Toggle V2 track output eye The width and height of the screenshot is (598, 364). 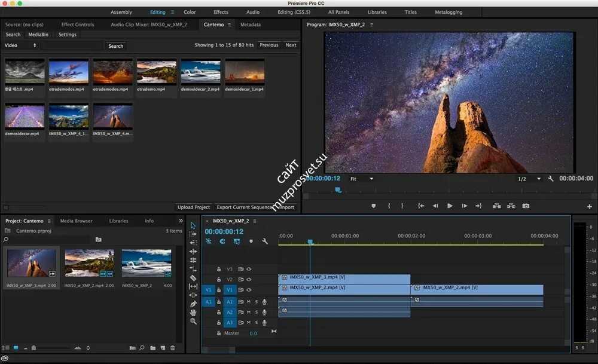pos(249,279)
